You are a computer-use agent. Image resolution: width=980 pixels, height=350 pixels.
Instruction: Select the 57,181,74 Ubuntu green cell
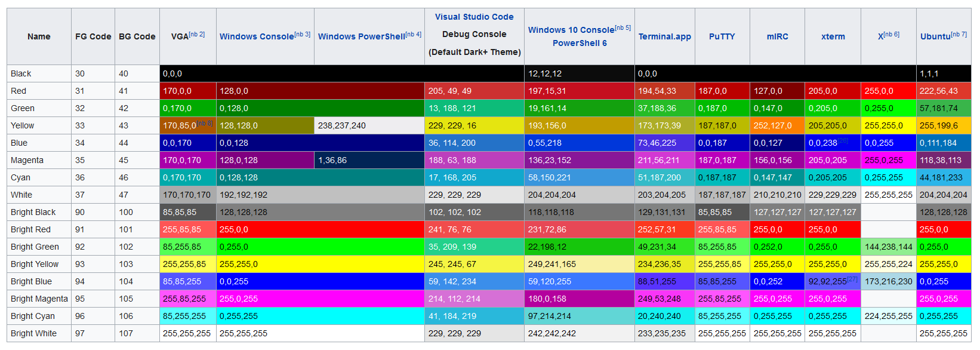944,108
